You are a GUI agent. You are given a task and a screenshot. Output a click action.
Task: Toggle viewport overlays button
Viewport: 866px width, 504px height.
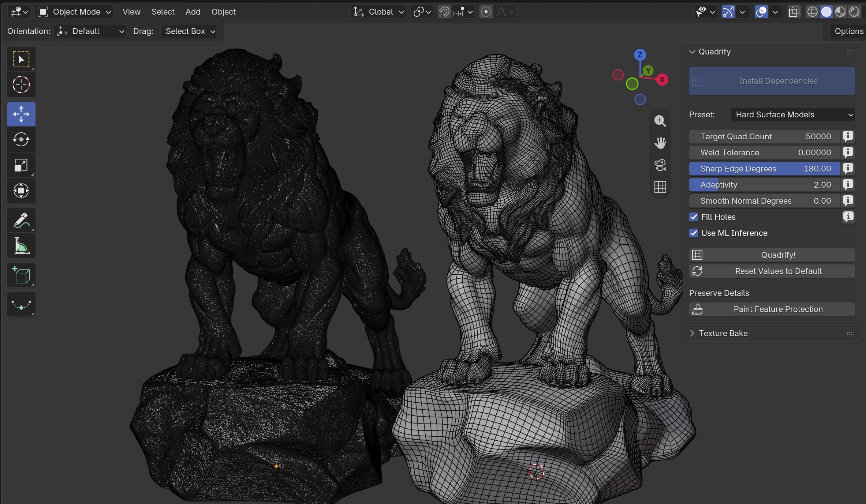(x=761, y=12)
